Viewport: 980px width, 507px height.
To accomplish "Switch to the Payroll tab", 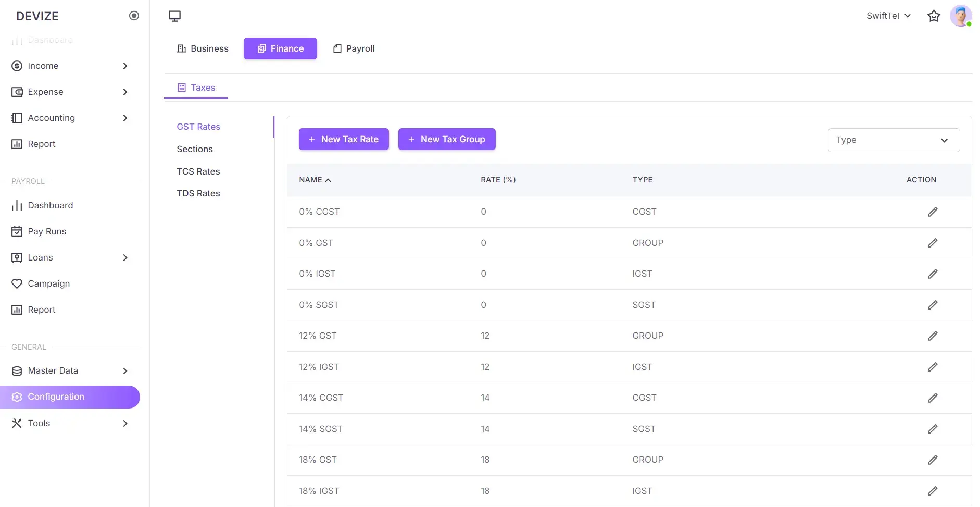I will [354, 48].
